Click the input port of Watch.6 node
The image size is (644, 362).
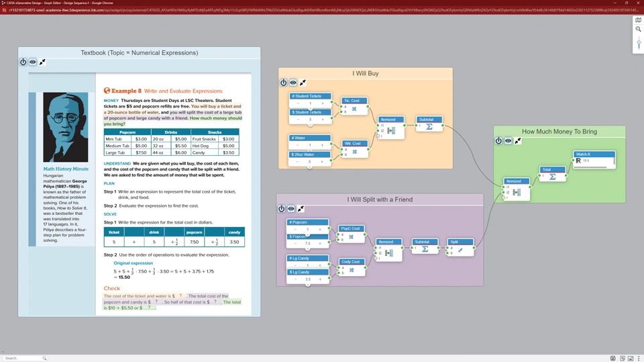point(573,161)
